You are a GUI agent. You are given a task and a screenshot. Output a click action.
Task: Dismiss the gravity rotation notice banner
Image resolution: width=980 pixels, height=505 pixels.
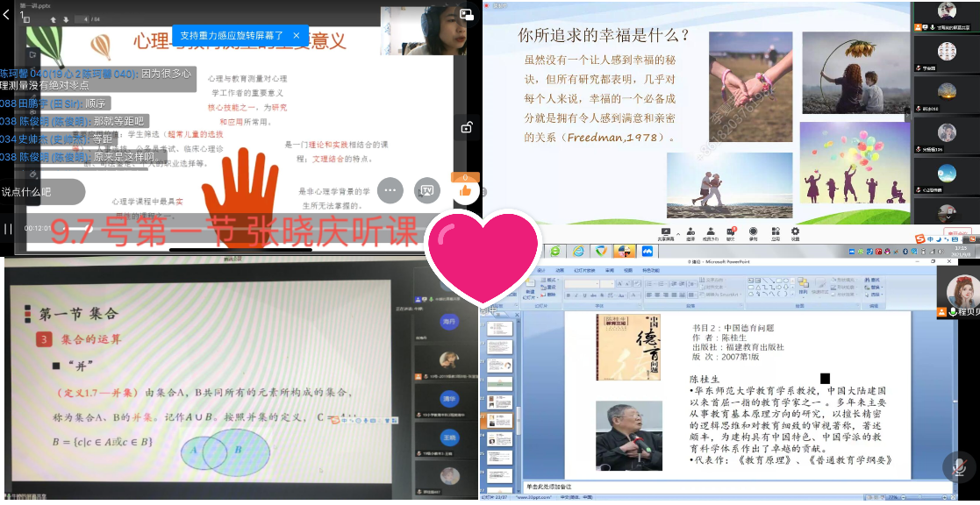pos(297,36)
